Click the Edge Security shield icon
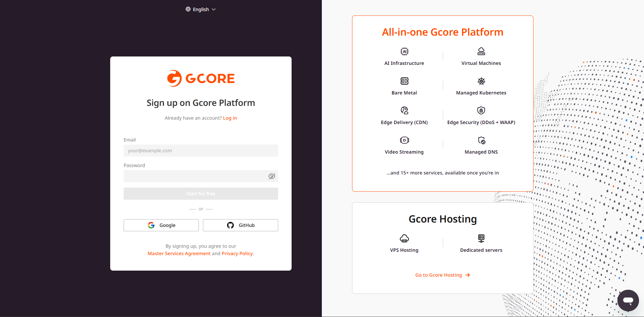This screenshot has height=317, width=644. pos(481,111)
